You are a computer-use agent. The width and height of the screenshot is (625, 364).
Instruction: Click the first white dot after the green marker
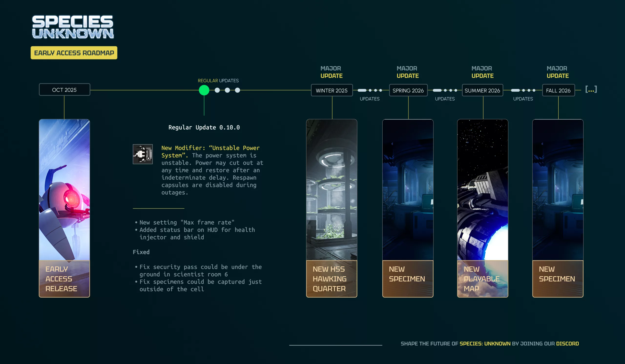click(x=217, y=90)
